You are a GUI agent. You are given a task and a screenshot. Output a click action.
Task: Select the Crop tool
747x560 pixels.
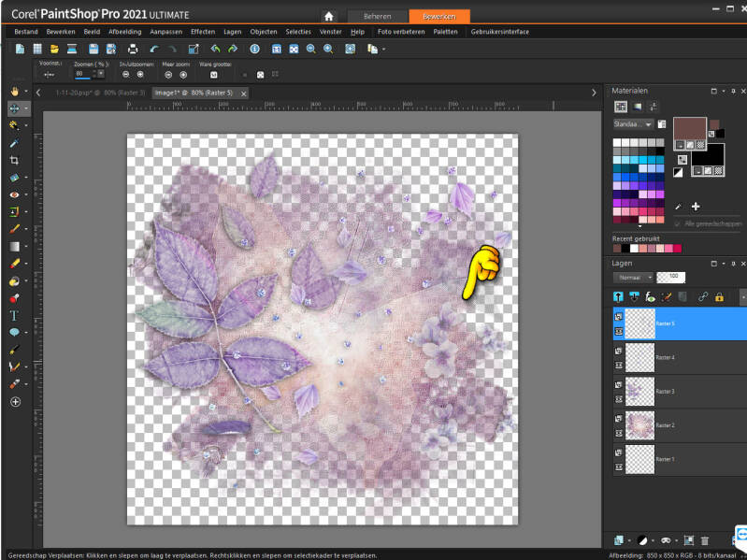tap(14, 161)
